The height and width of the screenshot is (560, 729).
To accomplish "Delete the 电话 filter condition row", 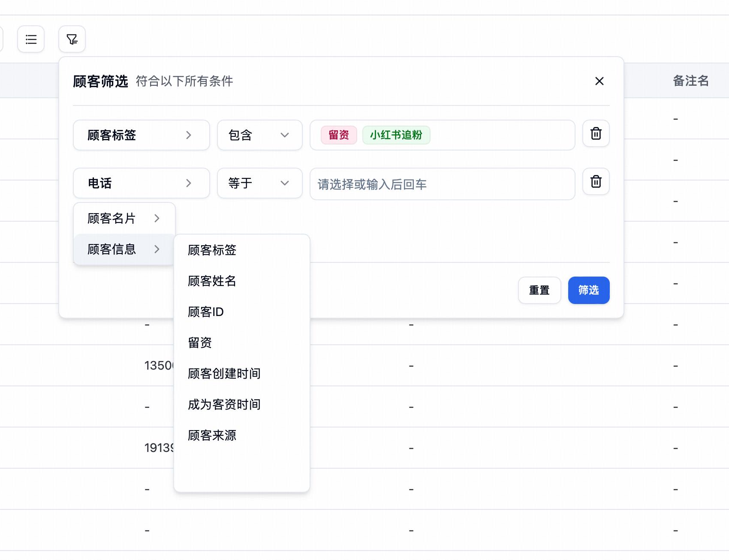I will 596,182.
